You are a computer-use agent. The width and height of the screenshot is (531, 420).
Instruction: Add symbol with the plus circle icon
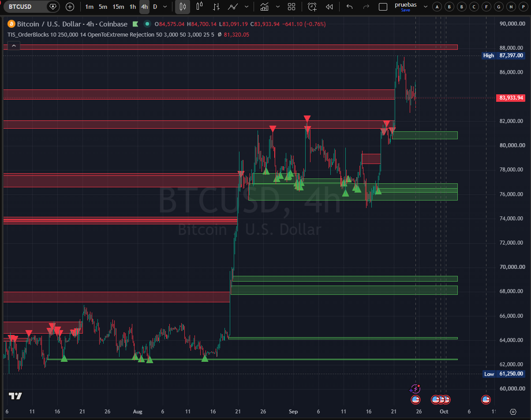click(70, 7)
